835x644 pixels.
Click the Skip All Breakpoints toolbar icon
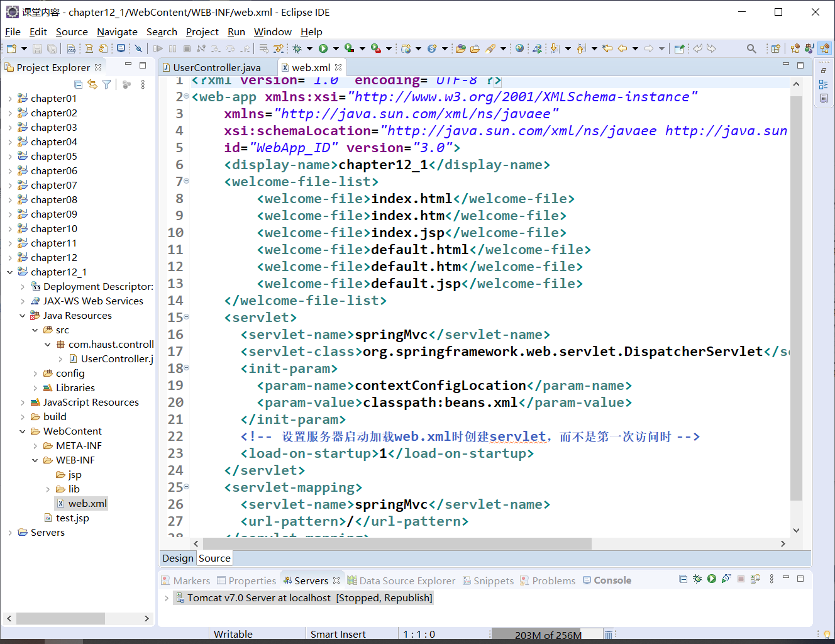(x=138, y=48)
